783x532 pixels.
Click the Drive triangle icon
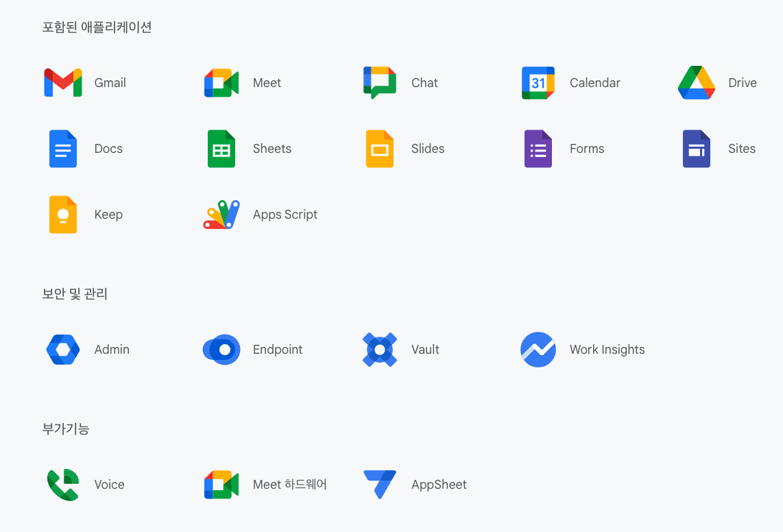point(697,83)
